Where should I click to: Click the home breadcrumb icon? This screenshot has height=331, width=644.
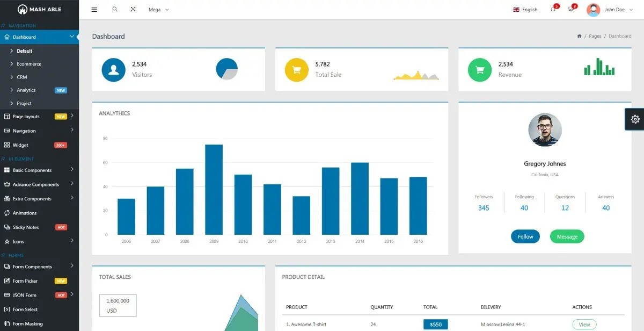pos(579,36)
